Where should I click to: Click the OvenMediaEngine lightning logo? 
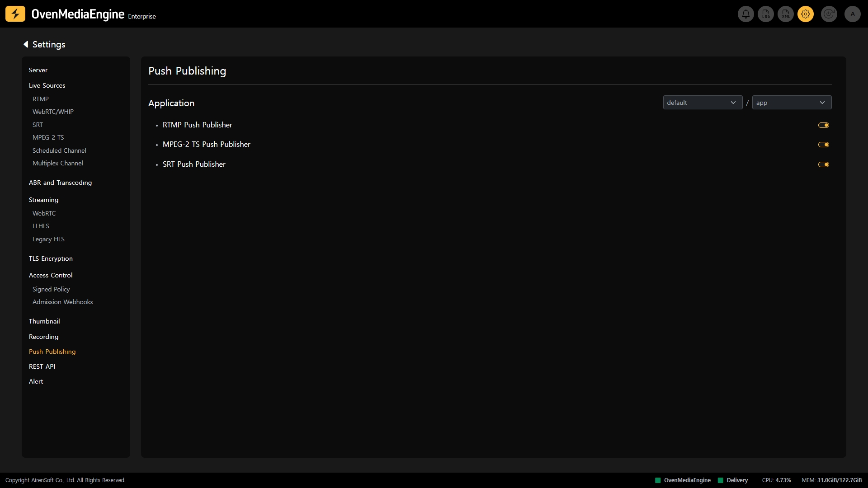(x=15, y=14)
